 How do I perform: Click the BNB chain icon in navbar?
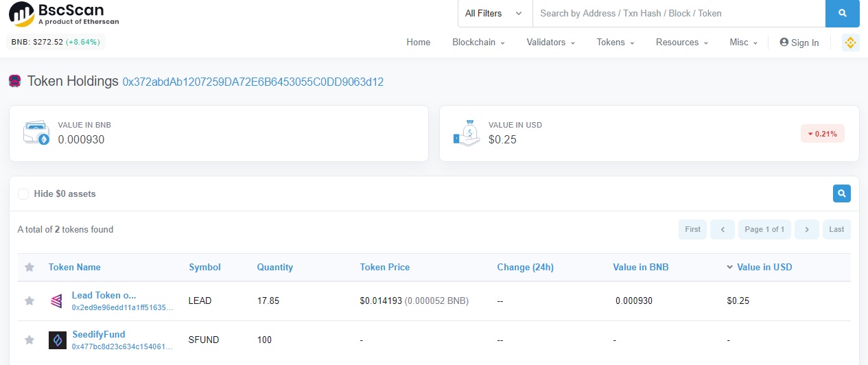pyautogui.click(x=850, y=43)
